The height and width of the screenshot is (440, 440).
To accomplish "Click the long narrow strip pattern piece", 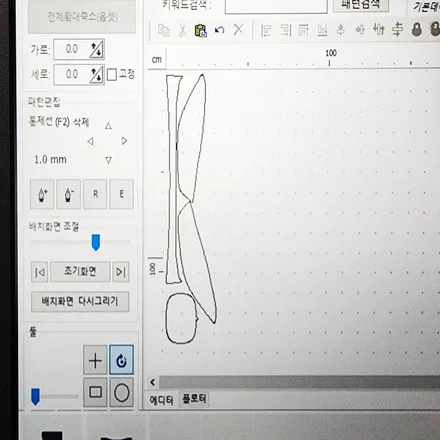I will [x=172, y=180].
